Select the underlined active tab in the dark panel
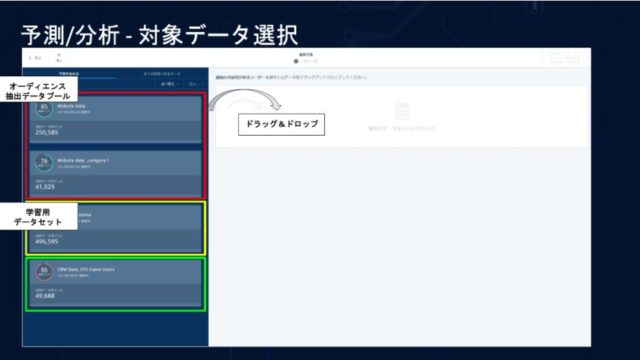Screen dimensions: 640x360 (x=69, y=74)
